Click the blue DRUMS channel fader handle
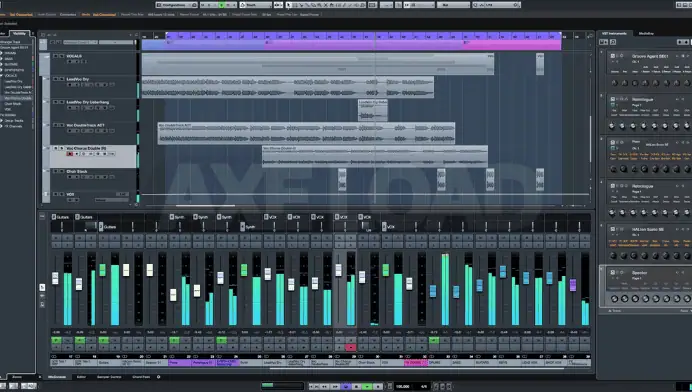The width and height of the screenshot is (692, 392). pos(433,291)
